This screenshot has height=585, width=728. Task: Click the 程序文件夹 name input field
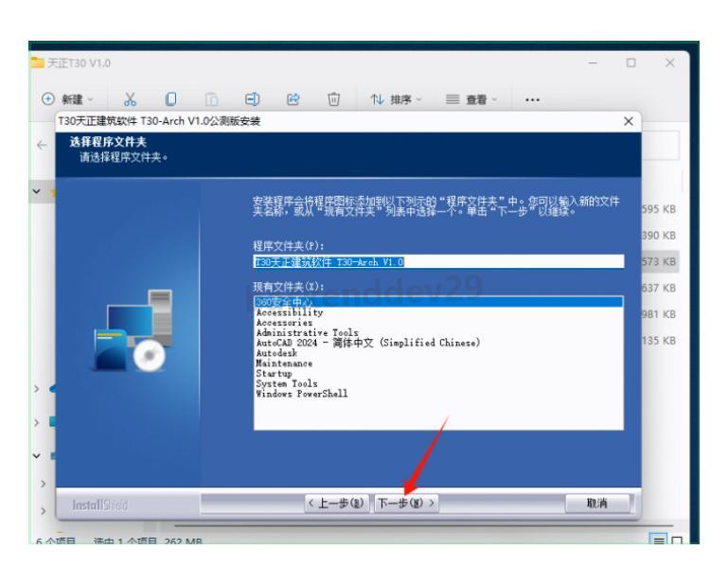click(439, 262)
